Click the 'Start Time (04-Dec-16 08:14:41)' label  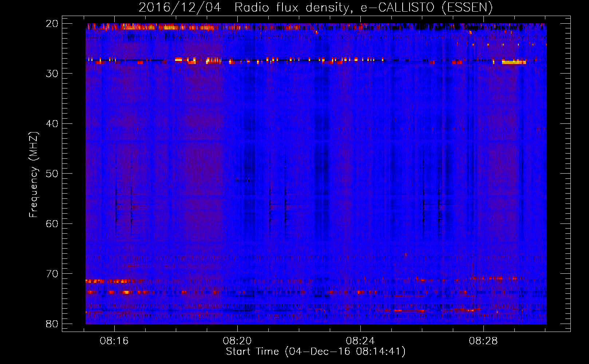tap(316, 352)
